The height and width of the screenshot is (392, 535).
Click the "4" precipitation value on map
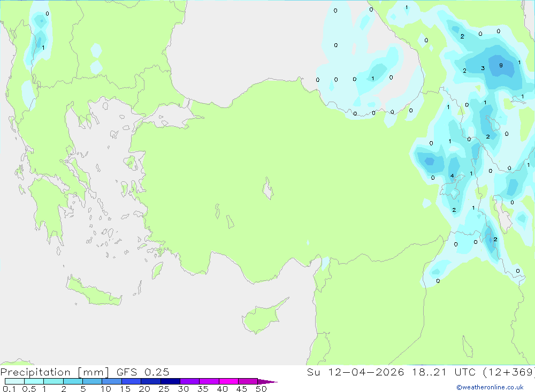[x=452, y=176]
